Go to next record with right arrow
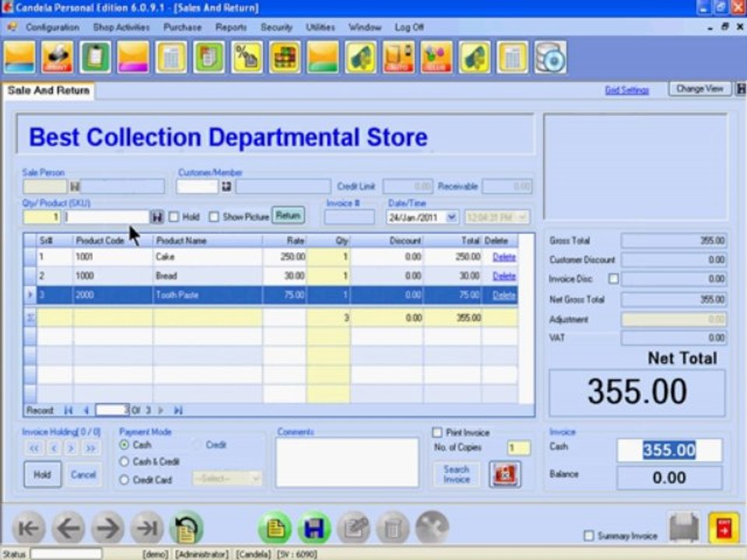This screenshot has height=560, width=747. click(107, 527)
